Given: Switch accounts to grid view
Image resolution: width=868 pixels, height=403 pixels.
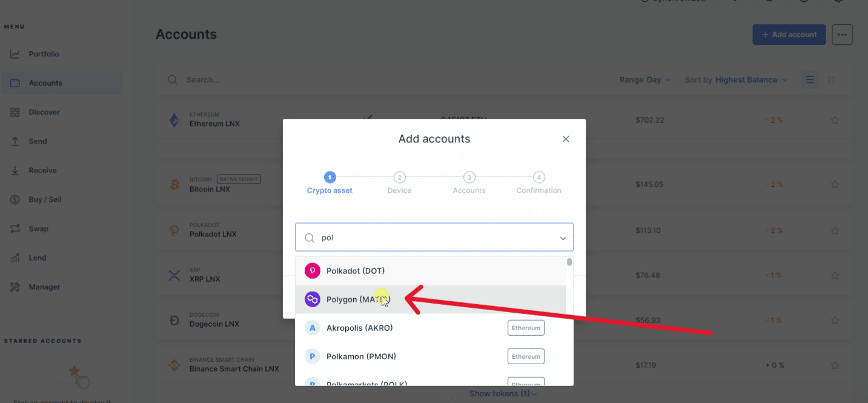Looking at the screenshot, I should 832,80.
